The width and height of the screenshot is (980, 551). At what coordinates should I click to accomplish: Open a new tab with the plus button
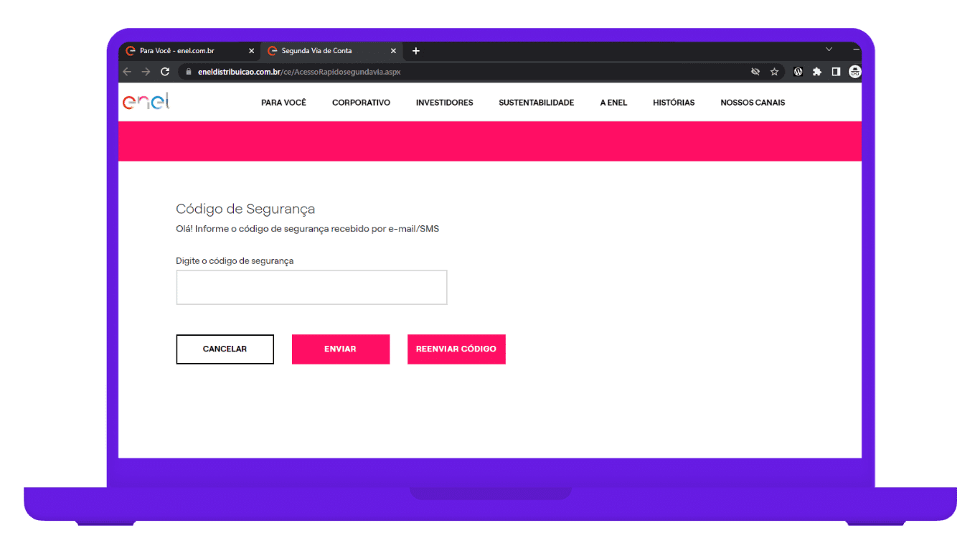click(415, 51)
